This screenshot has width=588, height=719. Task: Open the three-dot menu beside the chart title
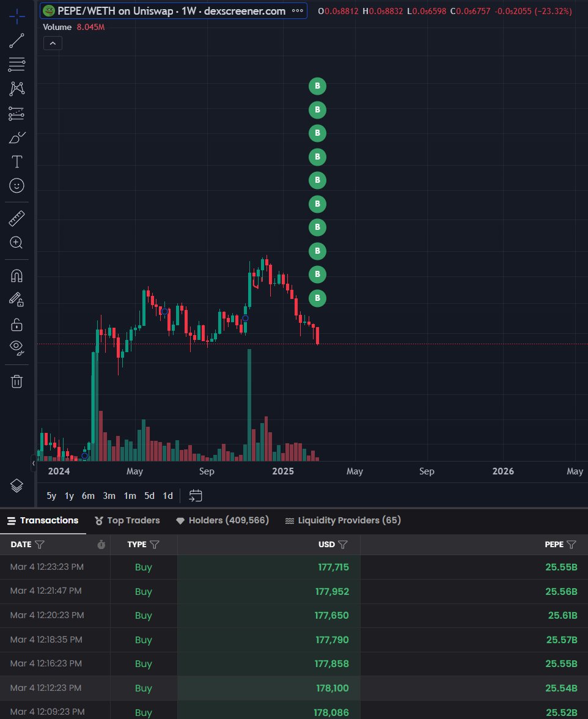[298, 11]
